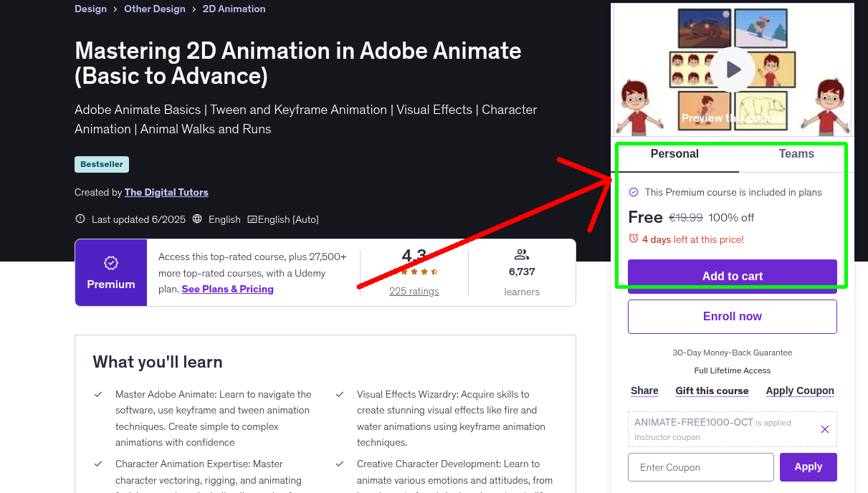Click the learners people icon
Image resolution: width=868 pixels, height=493 pixels.
pyautogui.click(x=522, y=254)
